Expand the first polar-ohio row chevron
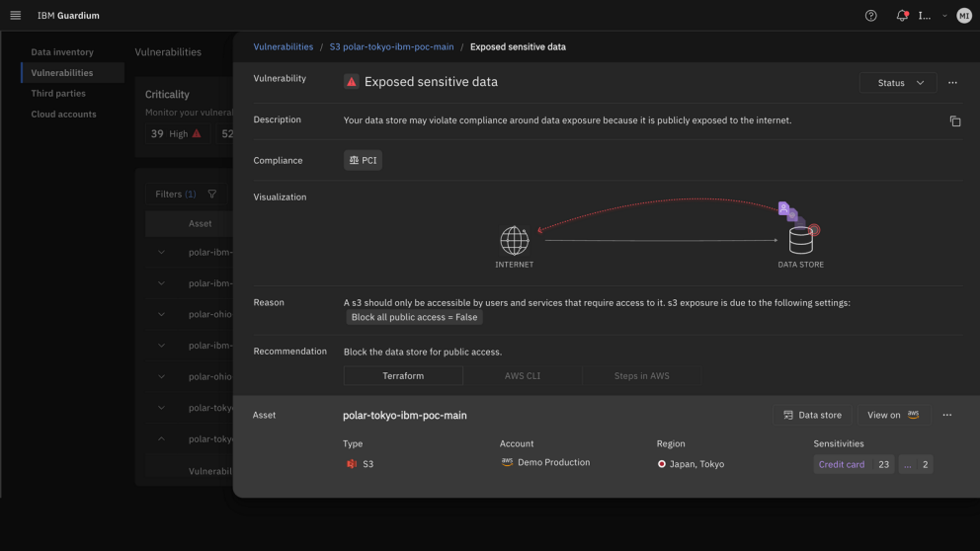Image resolution: width=980 pixels, height=551 pixels. (161, 314)
